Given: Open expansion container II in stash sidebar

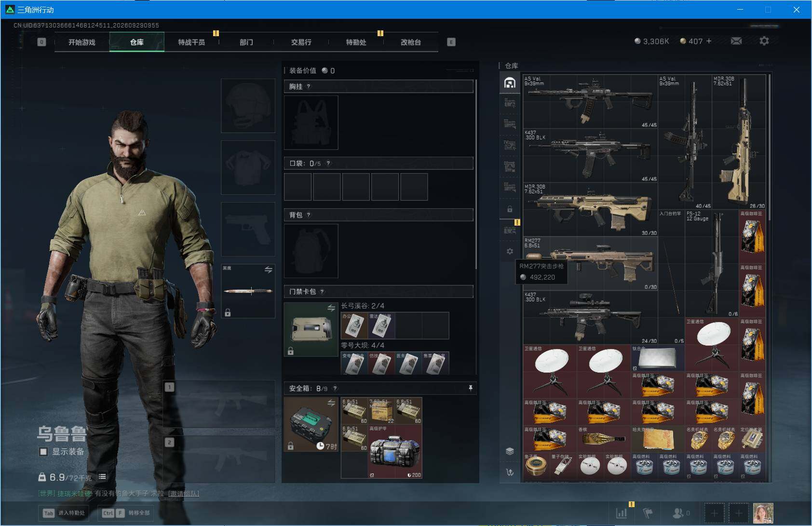Looking at the screenshot, I should pyautogui.click(x=510, y=103).
